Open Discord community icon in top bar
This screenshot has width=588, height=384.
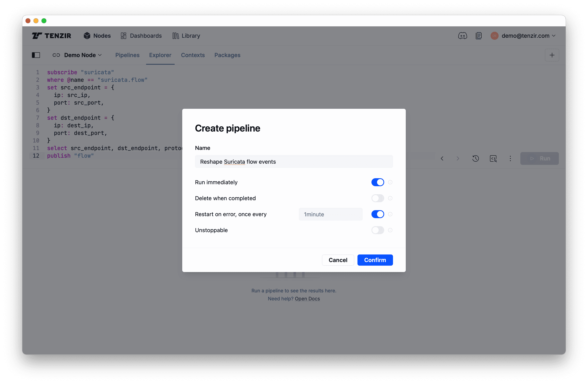pyautogui.click(x=462, y=36)
